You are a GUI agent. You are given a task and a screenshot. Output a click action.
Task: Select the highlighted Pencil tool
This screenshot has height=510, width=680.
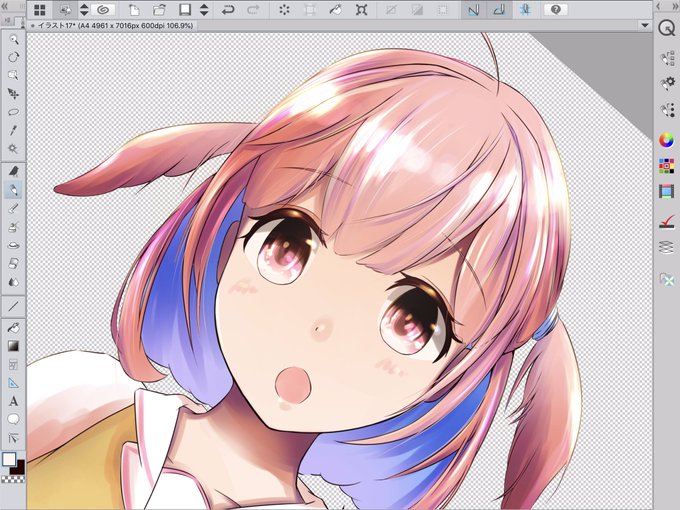[13, 190]
